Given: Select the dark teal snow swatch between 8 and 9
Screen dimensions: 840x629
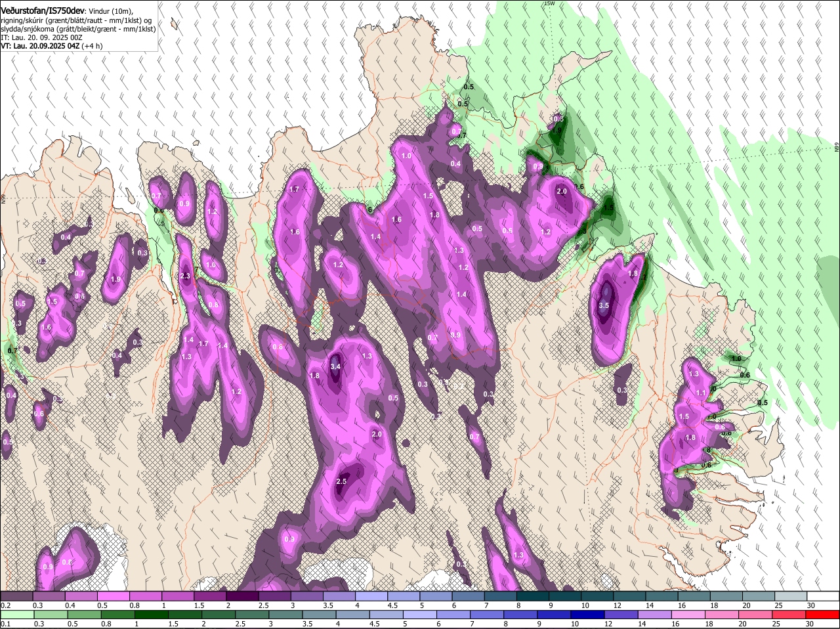Looking at the screenshot, I should (x=532, y=596).
